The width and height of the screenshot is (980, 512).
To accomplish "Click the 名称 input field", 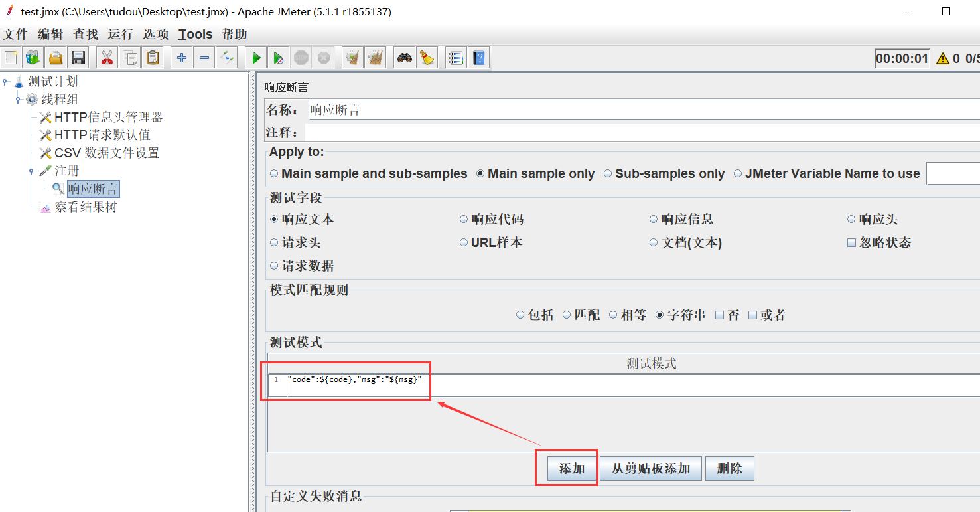I will click(x=644, y=110).
